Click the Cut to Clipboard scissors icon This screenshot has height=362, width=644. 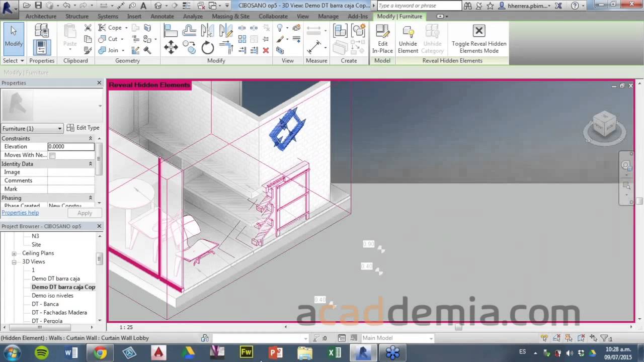point(88,28)
